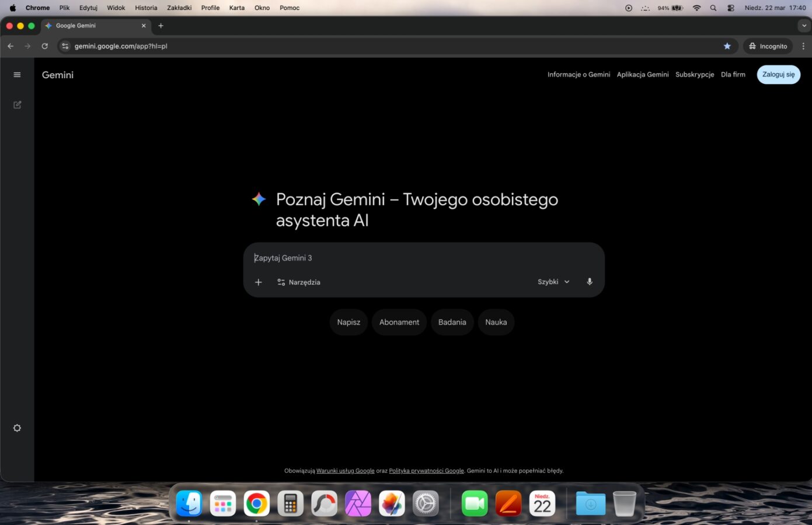
Task: Open the sidebar menu with hamburger icon
Action: point(17,74)
